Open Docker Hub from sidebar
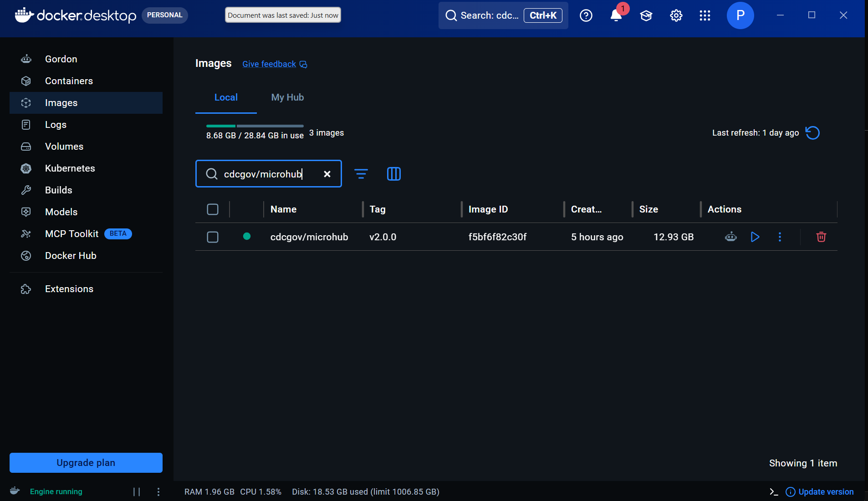 coord(86,256)
